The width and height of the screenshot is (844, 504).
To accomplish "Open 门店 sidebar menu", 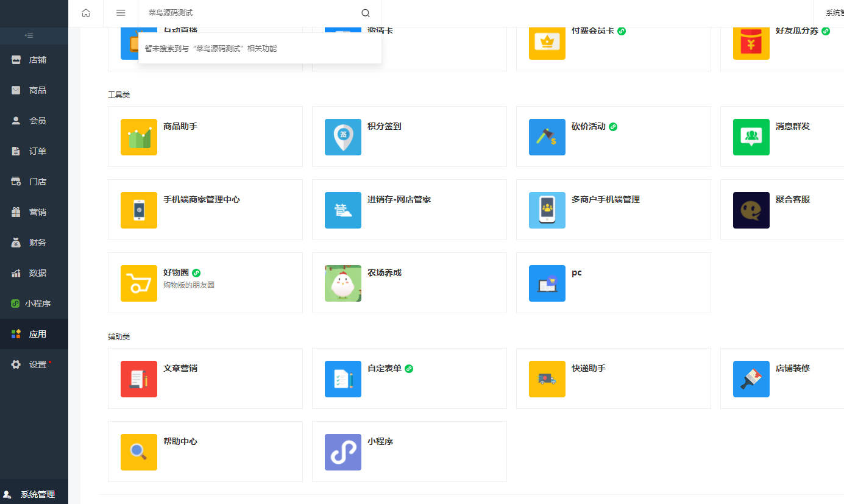I will click(34, 182).
